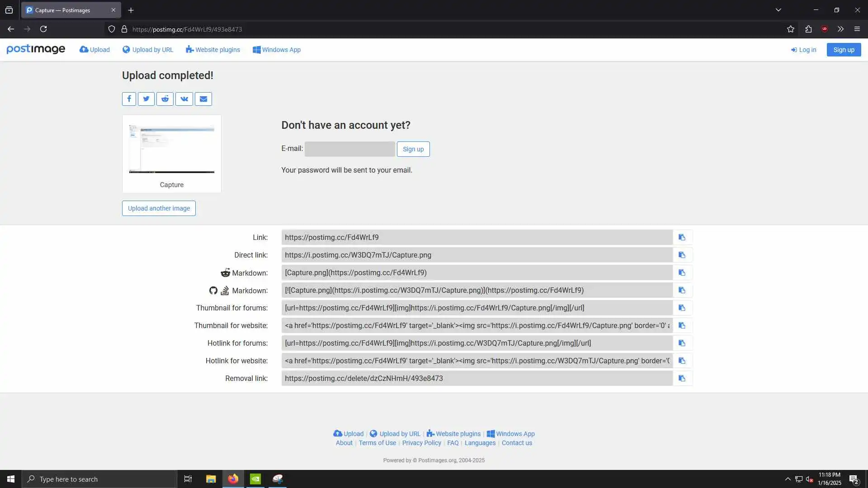Share the image on Twitter

click(146, 99)
